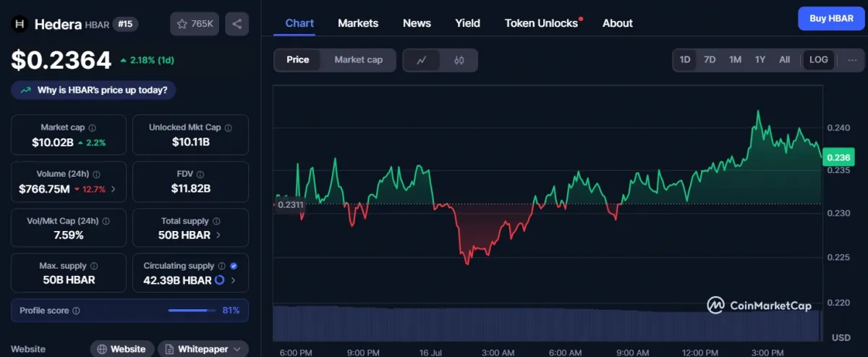Click Max. supply info icon
Screen dimensions: 868x357
pyautogui.click(x=94, y=266)
